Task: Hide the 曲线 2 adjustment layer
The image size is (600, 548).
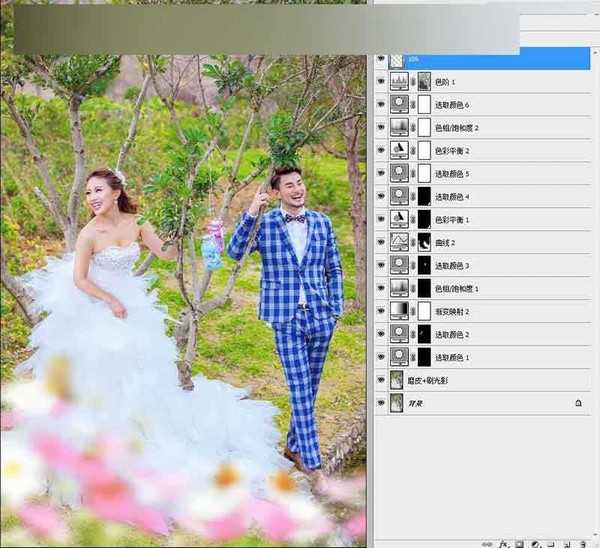Action: coord(381,242)
